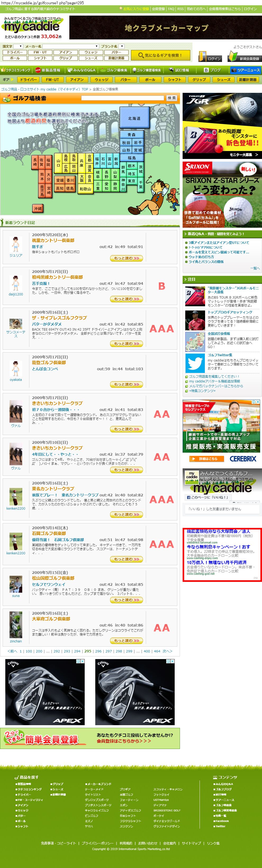
Task: Open the ブログ B icon menu
Action: click(x=213, y=70)
